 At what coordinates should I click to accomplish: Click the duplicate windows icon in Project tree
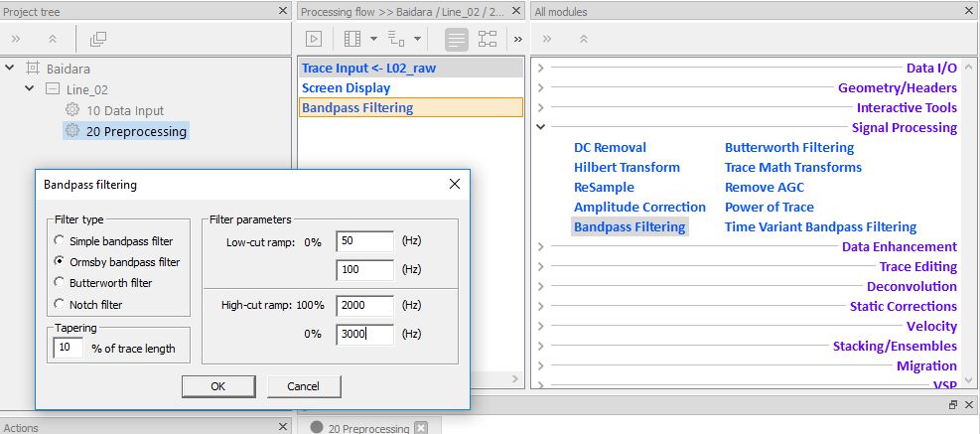coord(98,39)
